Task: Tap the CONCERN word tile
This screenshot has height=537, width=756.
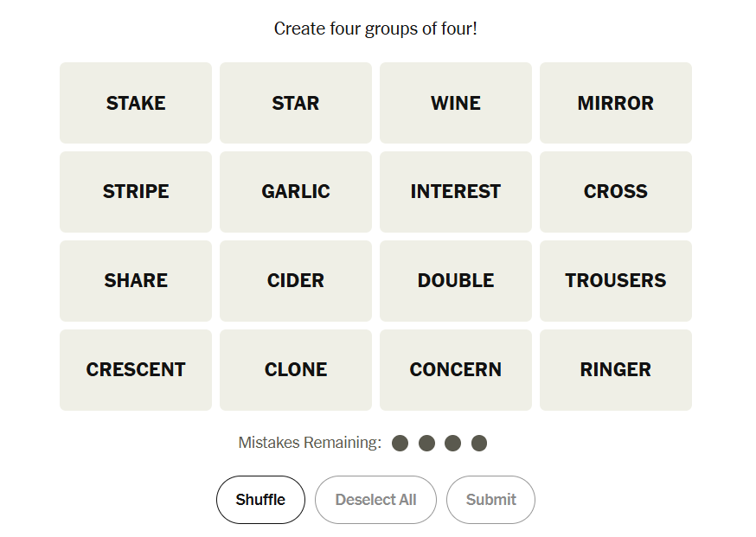Action: (456, 370)
